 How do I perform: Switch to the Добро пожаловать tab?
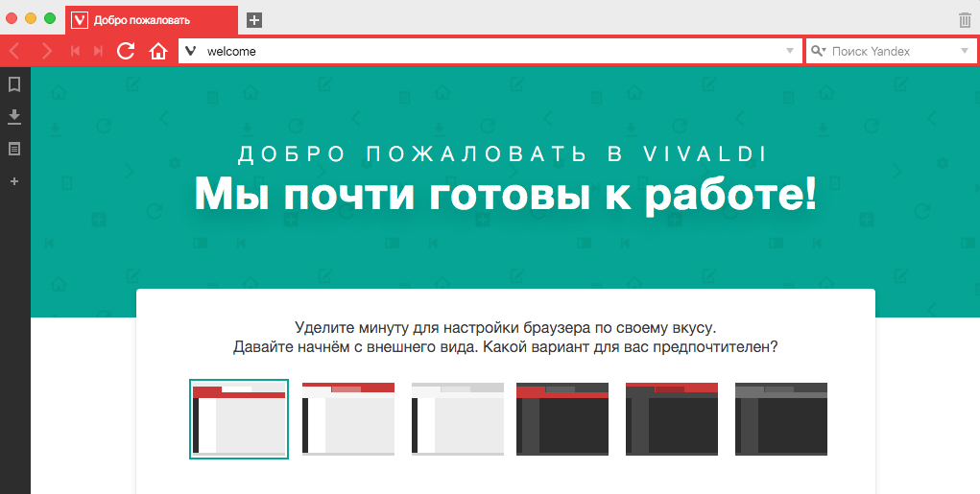coord(152,20)
